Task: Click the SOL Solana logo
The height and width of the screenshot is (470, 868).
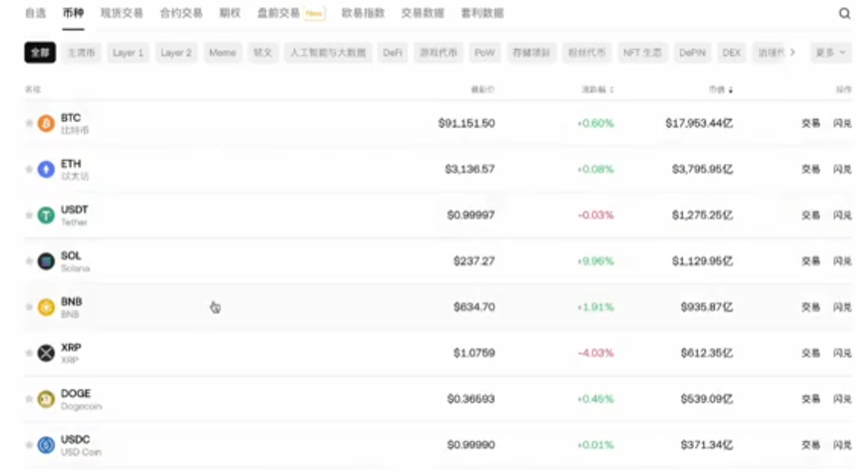Action: [46, 260]
